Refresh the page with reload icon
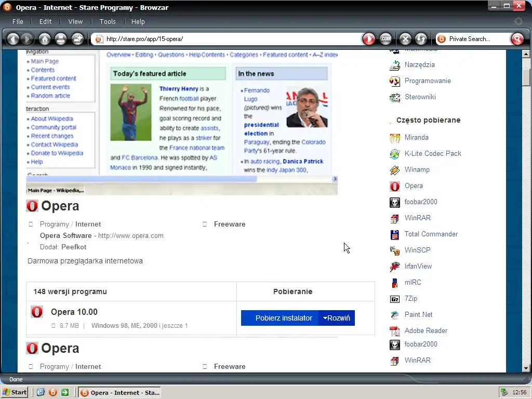532x399 pixels. coord(421,39)
